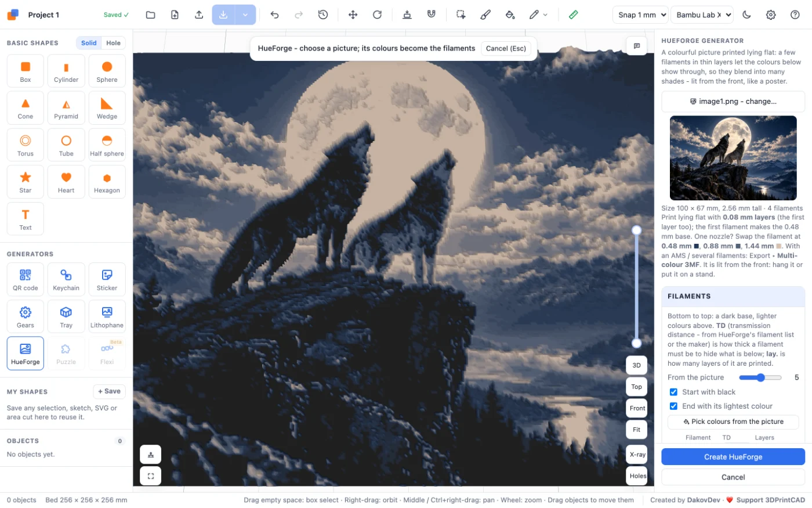Click the drop-to-bed icon in top toolbar
Screen dimensions: 812x508
(407, 15)
